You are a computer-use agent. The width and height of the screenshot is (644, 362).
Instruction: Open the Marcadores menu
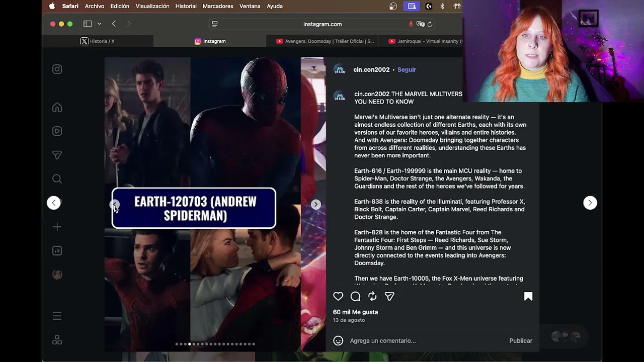pos(218,6)
